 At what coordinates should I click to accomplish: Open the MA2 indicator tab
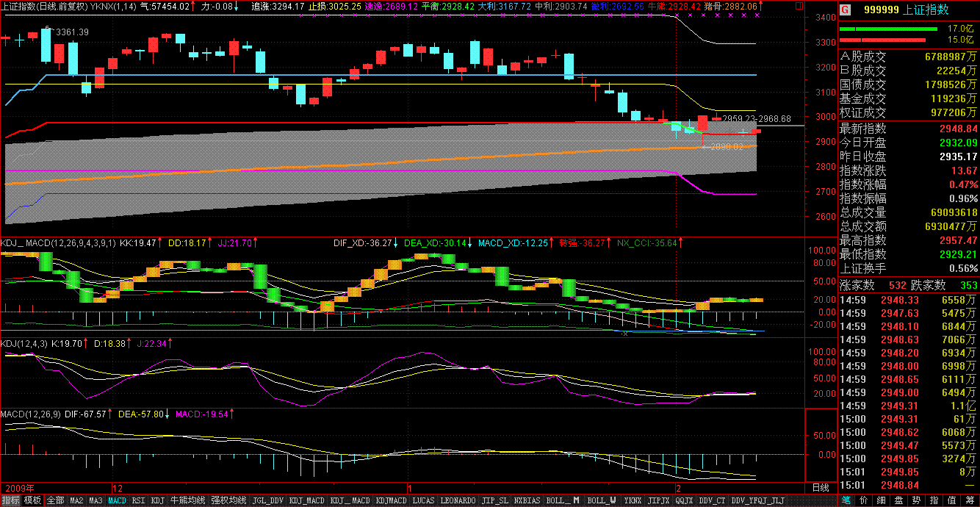76,500
